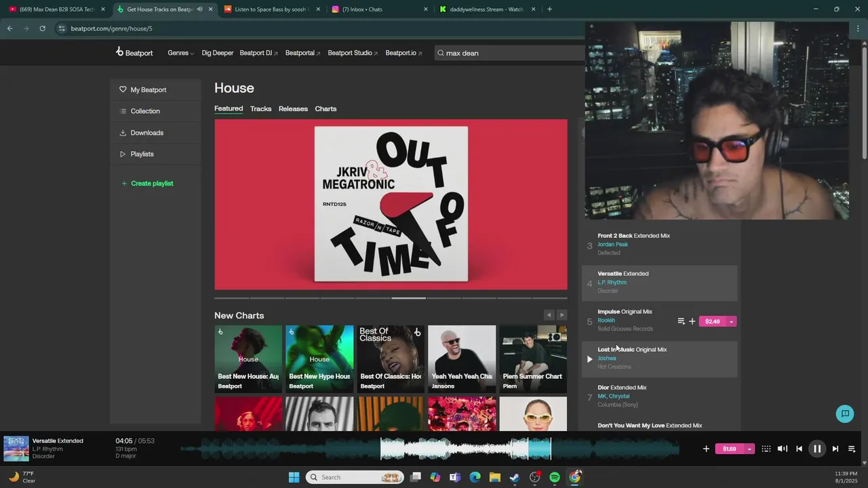
Task: Open Best New House chart
Action: pos(248,359)
